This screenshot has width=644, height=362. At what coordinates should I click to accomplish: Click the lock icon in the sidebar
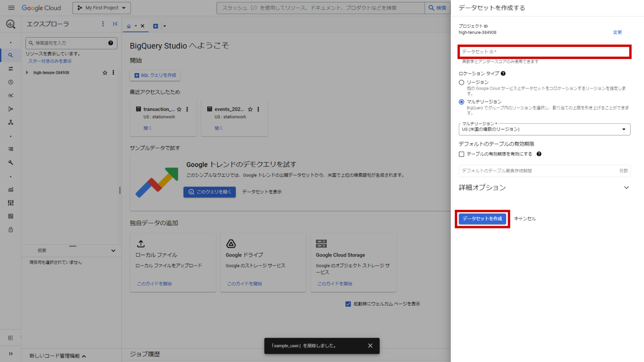coord(11,230)
